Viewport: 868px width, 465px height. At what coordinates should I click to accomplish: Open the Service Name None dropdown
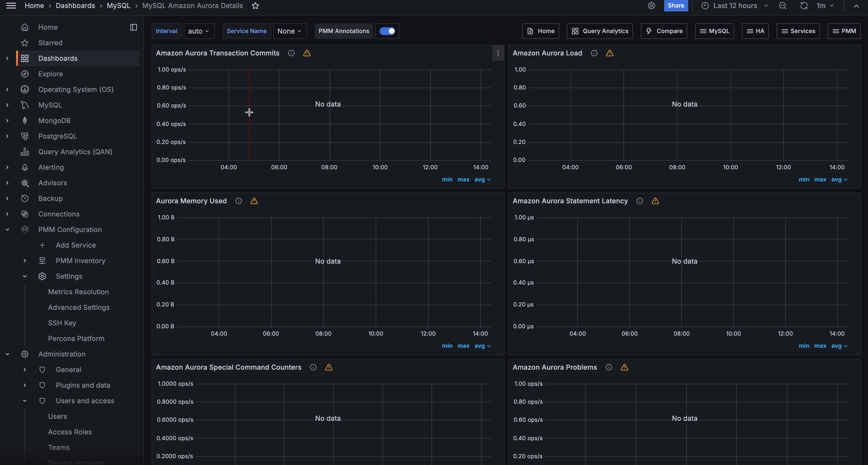289,31
